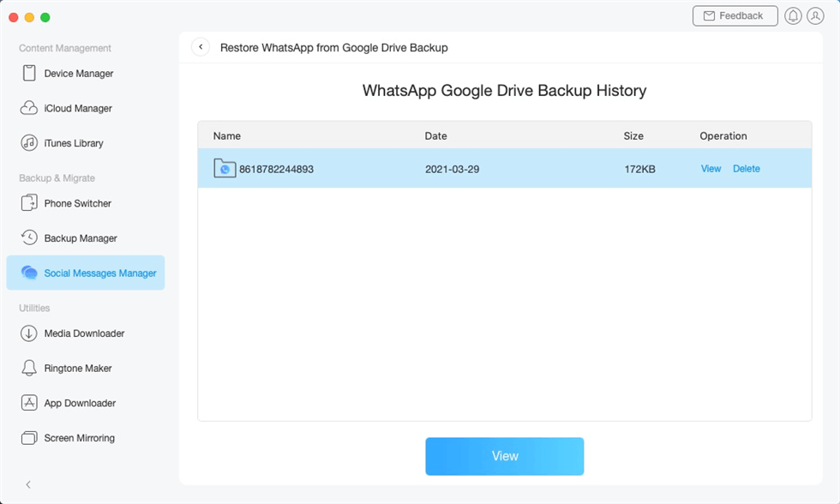This screenshot has width=840, height=504.
Task: Select the iTunes Library music icon
Action: coord(29,143)
